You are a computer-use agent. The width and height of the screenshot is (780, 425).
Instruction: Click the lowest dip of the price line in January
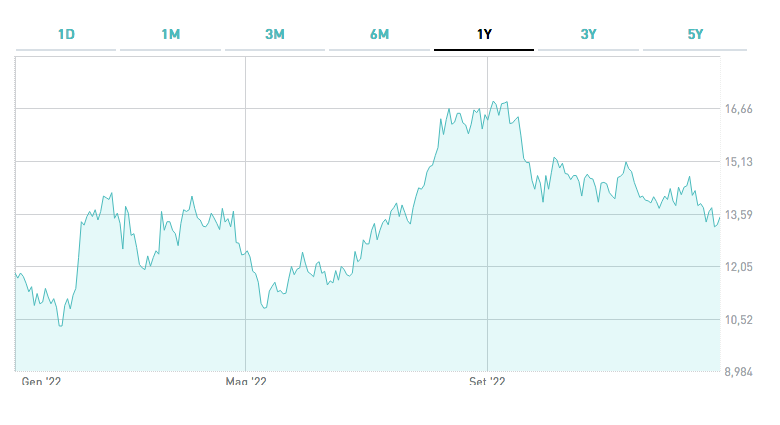(x=61, y=325)
